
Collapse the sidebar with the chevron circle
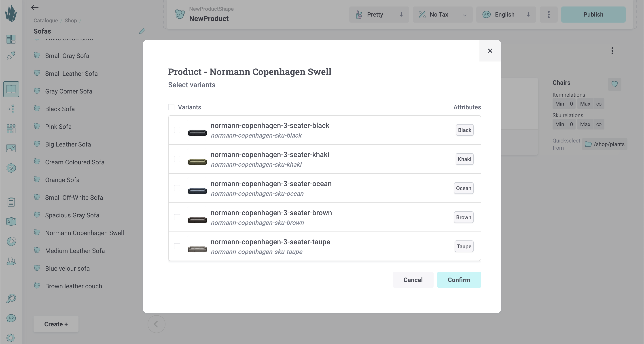156,324
